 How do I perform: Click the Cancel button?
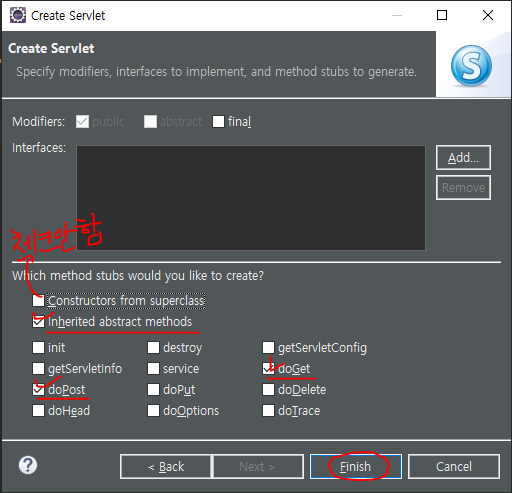pyautogui.click(x=454, y=467)
